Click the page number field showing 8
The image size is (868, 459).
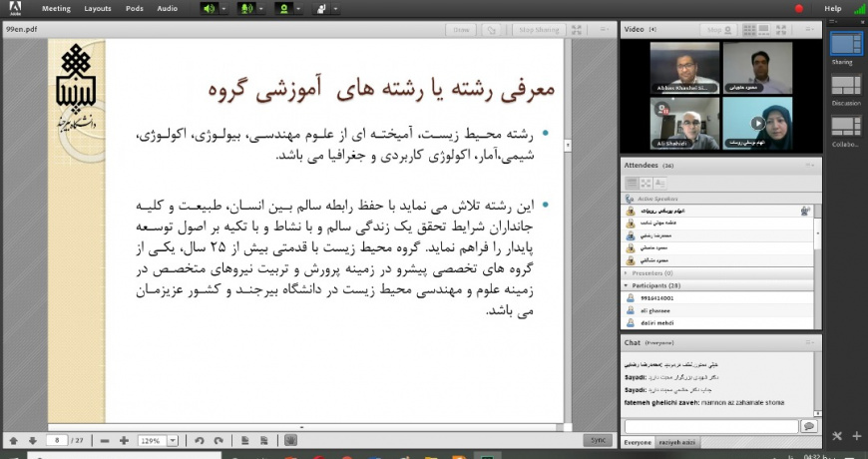57,441
